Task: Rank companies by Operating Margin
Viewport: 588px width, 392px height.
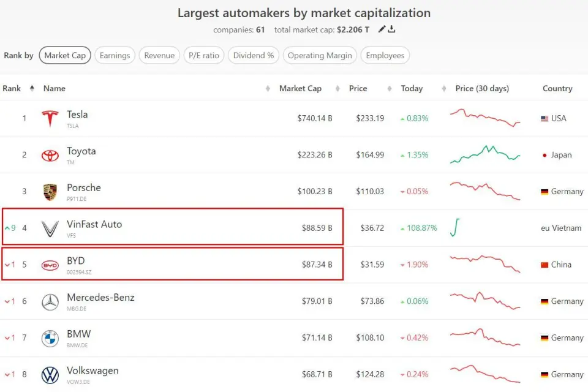Action: pyautogui.click(x=320, y=55)
